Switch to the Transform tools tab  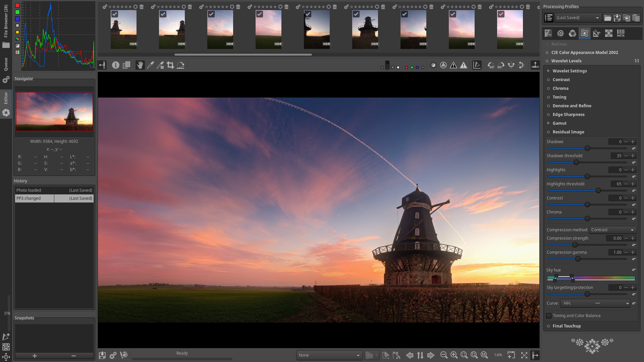tap(596, 33)
